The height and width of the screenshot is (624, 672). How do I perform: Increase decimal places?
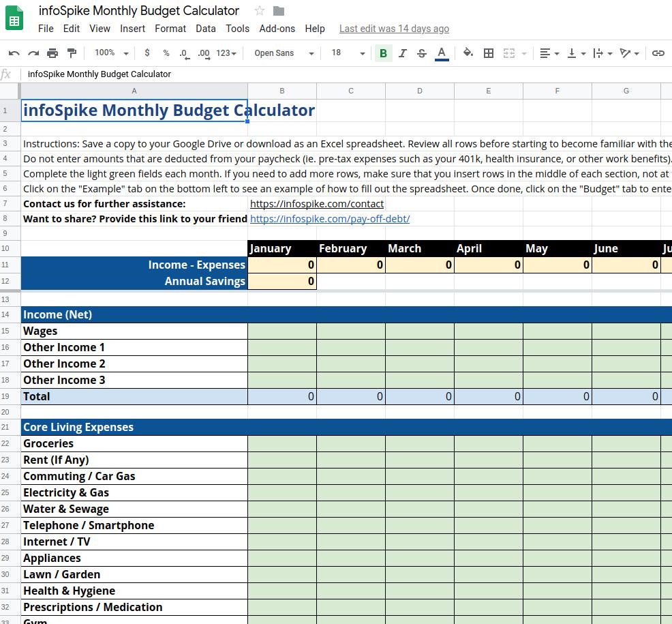[204, 54]
